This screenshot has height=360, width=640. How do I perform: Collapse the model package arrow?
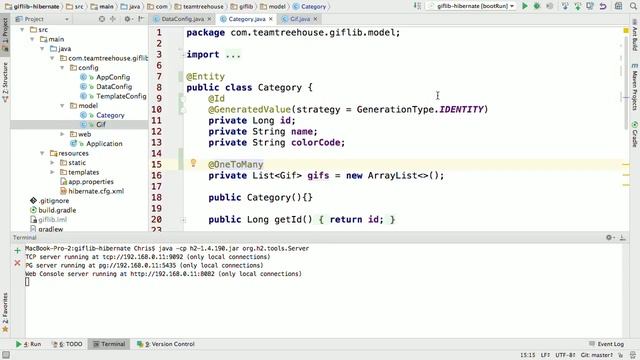pyautogui.click(x=62, y=106)
